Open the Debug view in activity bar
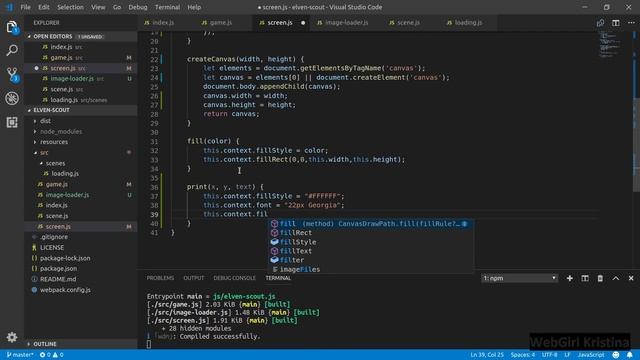The width and height of the screenshot is (640, 360). [x=12, y=98]
